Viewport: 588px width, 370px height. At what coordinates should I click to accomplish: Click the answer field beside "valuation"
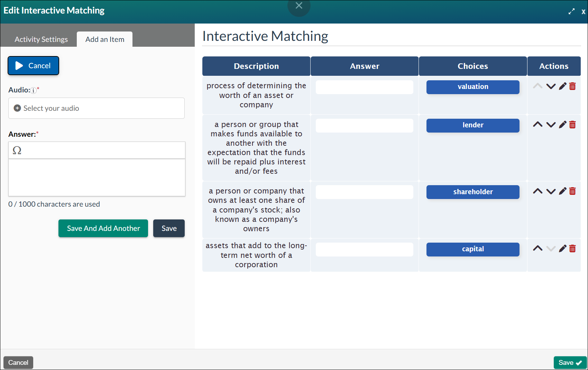tap(364, 87)
